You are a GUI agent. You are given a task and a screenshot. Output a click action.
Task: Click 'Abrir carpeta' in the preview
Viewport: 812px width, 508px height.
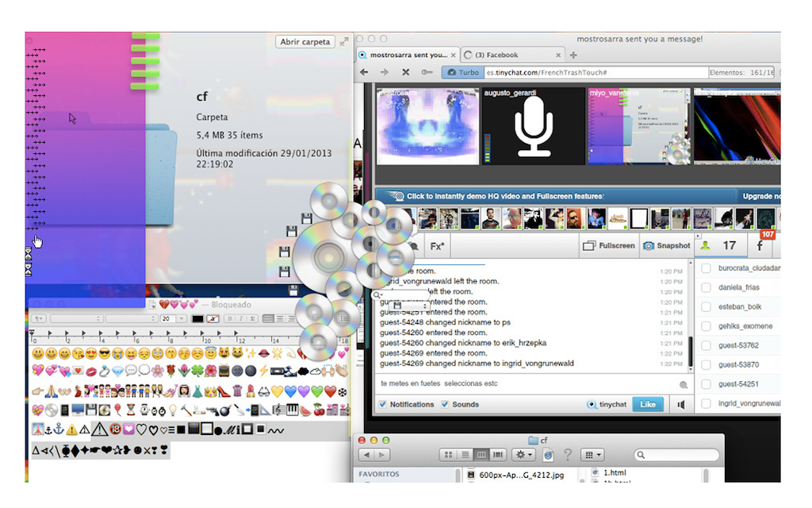pos(305,42)
